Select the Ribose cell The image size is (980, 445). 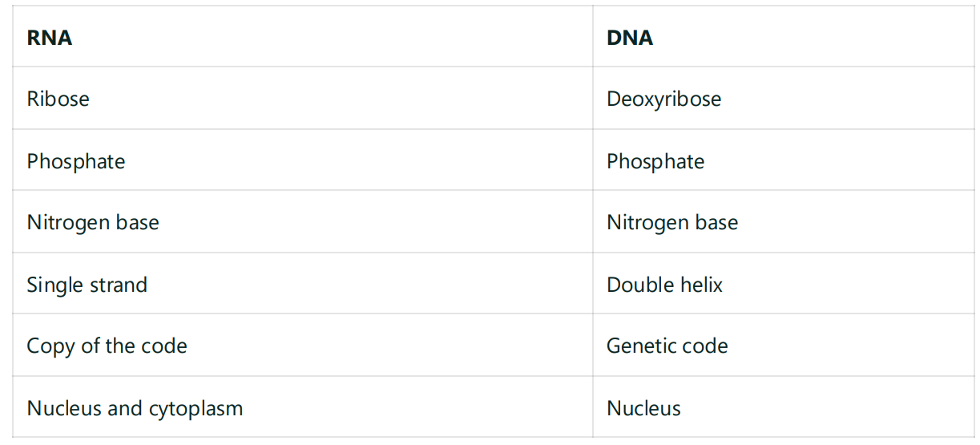(x=58, y=99)
